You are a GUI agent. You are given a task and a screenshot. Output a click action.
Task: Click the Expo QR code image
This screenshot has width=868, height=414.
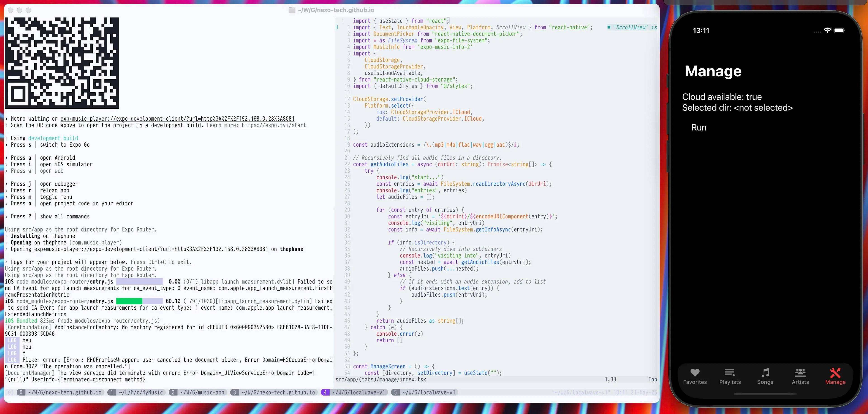[x=62, y=63]
